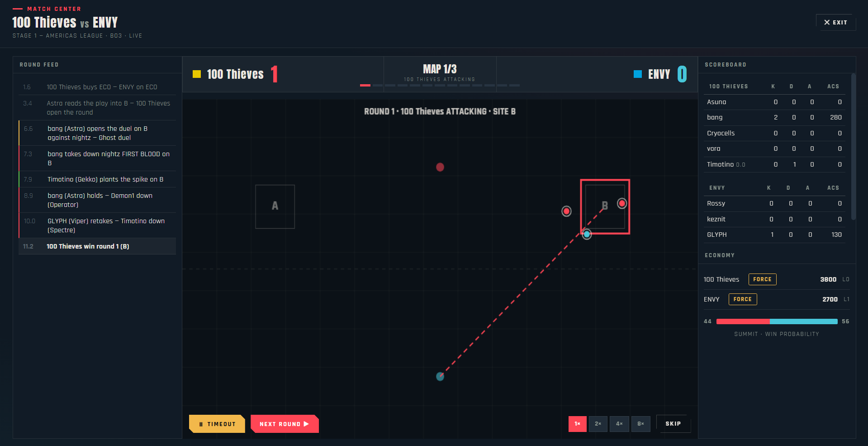Select Asuna in the scoreboard

pyautogui.click(x=775, y=102)
